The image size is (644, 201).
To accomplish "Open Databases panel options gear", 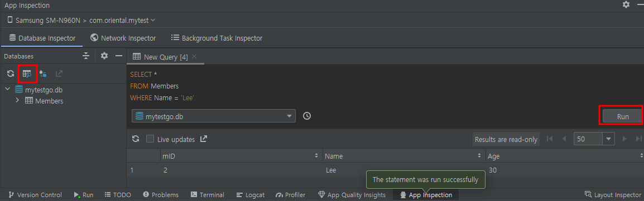I will coord(104,56).
